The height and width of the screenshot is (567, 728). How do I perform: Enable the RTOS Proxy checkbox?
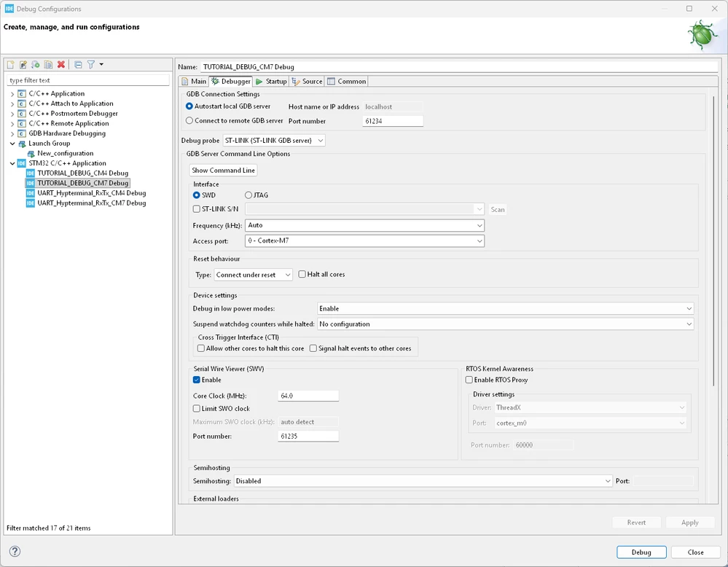click(469, 380)
